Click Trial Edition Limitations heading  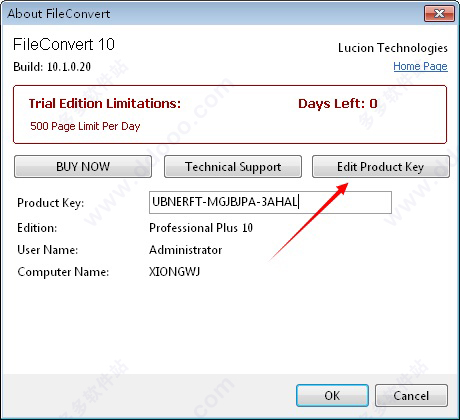coord(105,103)
